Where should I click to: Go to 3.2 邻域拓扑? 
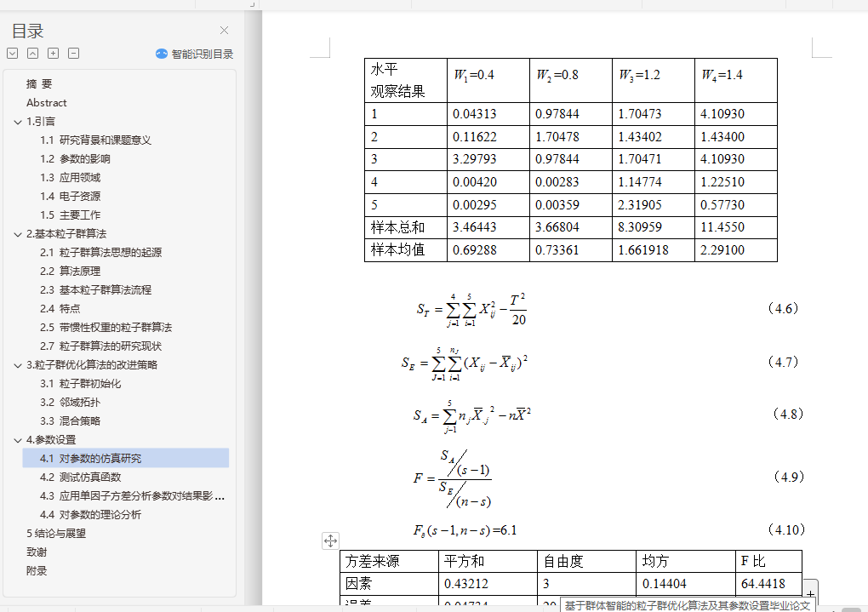(71, 403)
